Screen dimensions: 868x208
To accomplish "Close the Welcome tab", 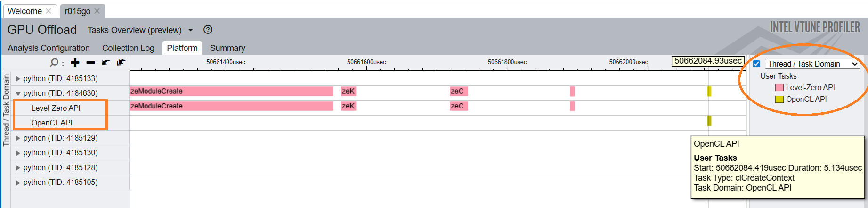I will (x=49, y=11).
